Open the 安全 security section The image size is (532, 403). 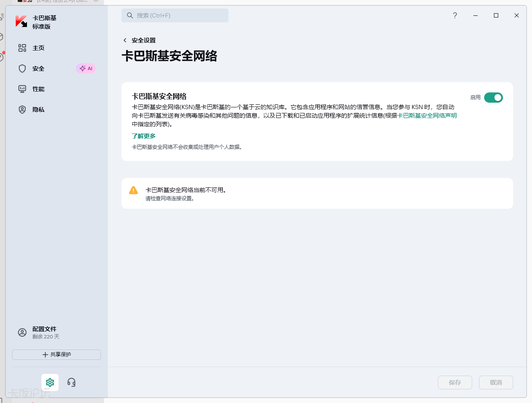(38, 68)
